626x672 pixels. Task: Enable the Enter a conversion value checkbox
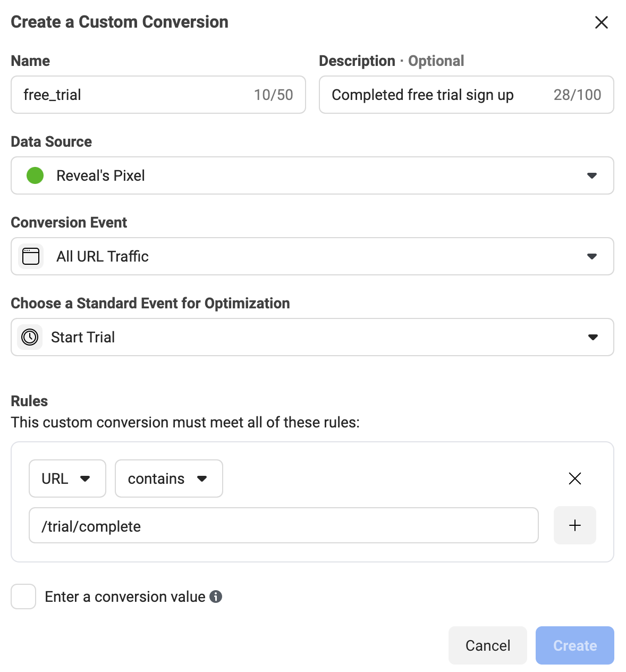click(23, 597)
